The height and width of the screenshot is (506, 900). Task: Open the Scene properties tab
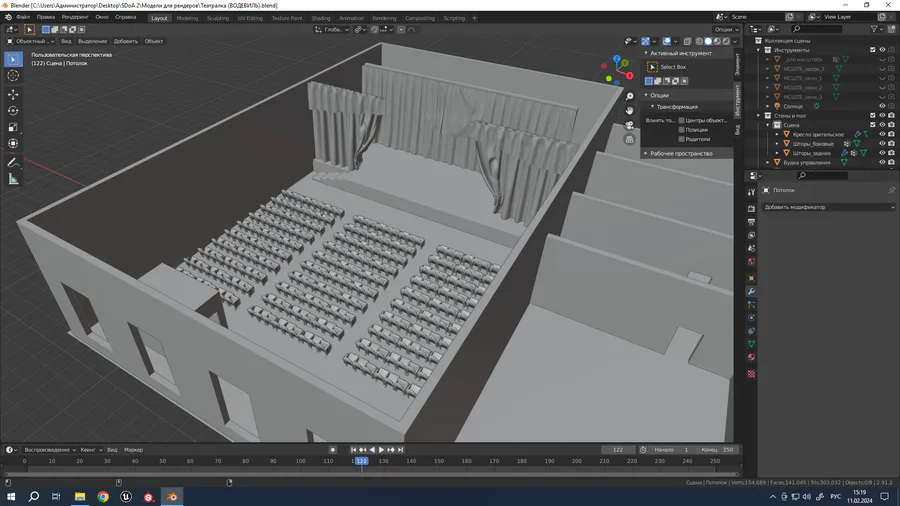click(751, 248)
